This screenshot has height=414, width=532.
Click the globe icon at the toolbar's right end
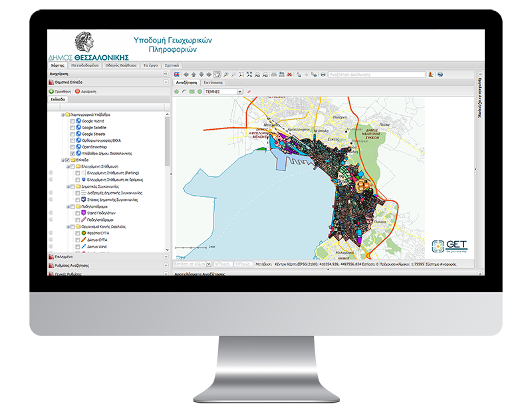(440, 75)
